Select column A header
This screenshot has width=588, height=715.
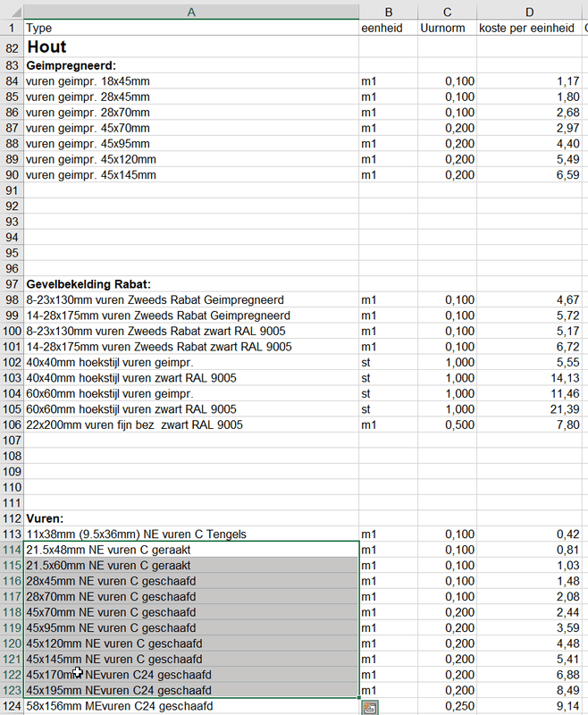point(191,13)
